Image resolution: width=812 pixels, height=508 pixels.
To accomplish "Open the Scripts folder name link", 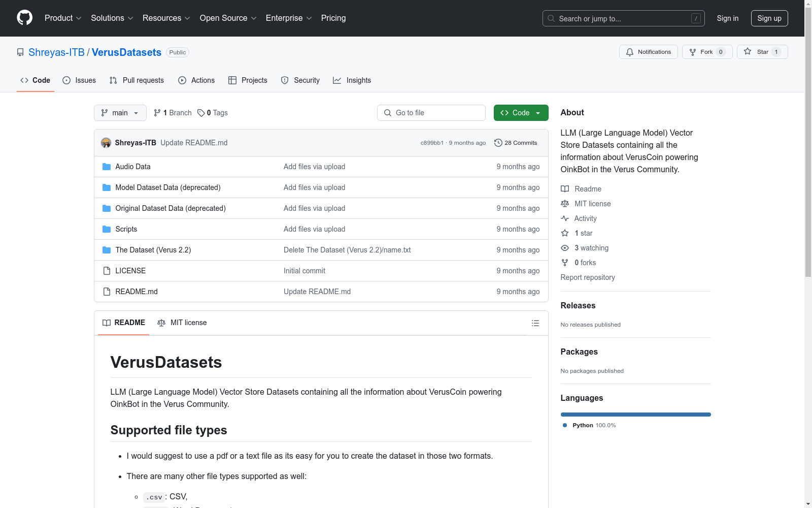I will [x=126, y=229].
